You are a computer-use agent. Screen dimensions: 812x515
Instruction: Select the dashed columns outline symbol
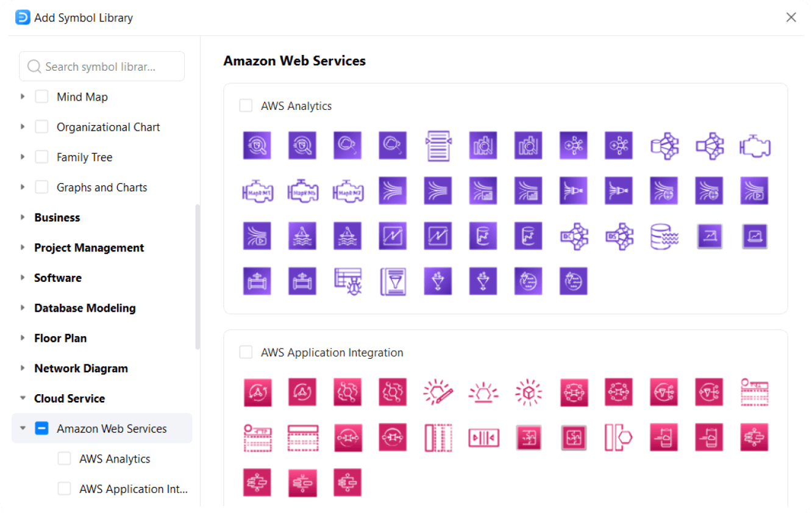[x=438, y=438]
